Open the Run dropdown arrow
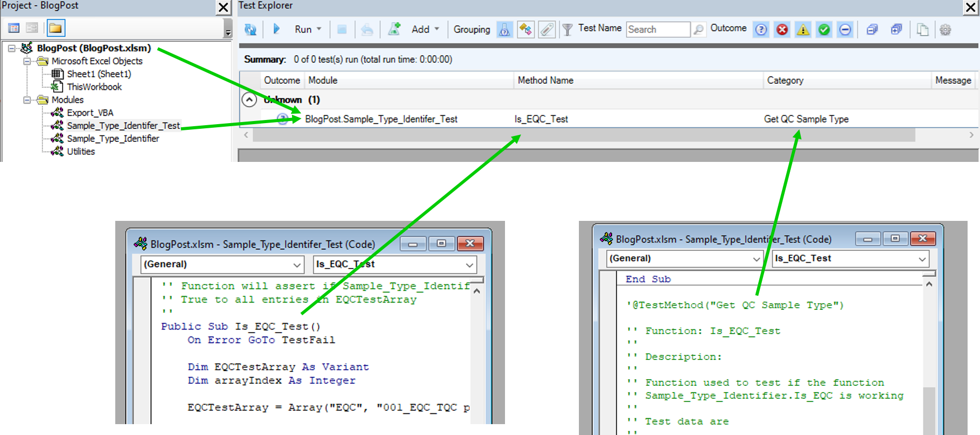The image size is (980, 435). 319,29
